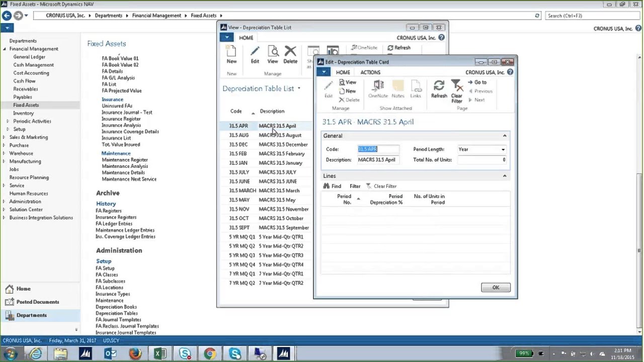Open application menu dropdown in list window

point(227,38)
